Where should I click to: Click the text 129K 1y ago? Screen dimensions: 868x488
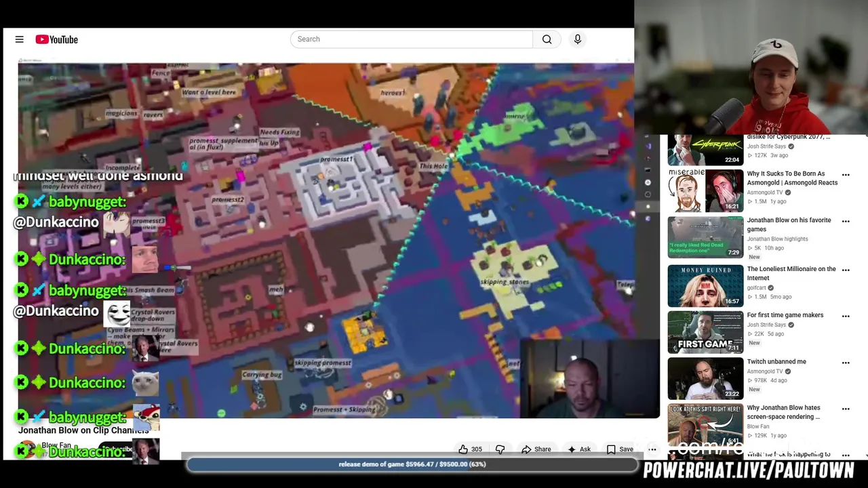click(767, 435)
